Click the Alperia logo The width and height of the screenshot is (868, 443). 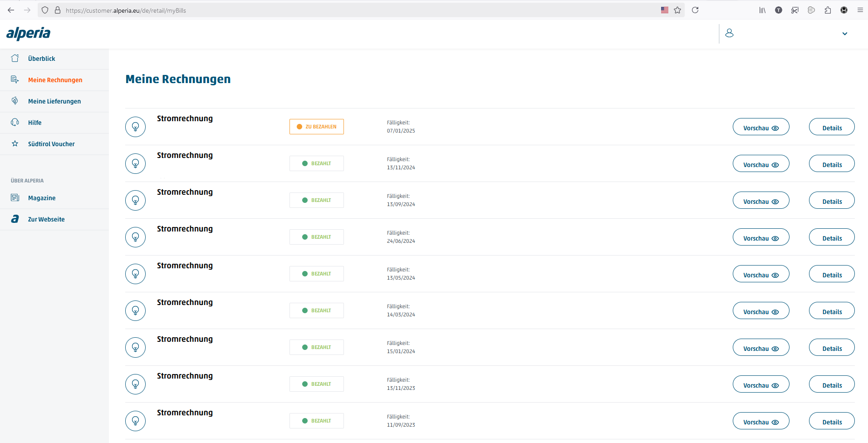pos(28,34)
